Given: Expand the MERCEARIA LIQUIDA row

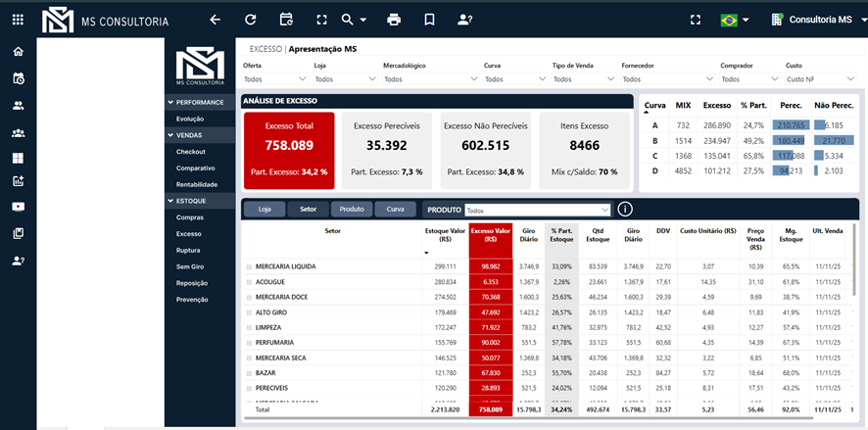Looking at the screenshot, I should (249, 266).
